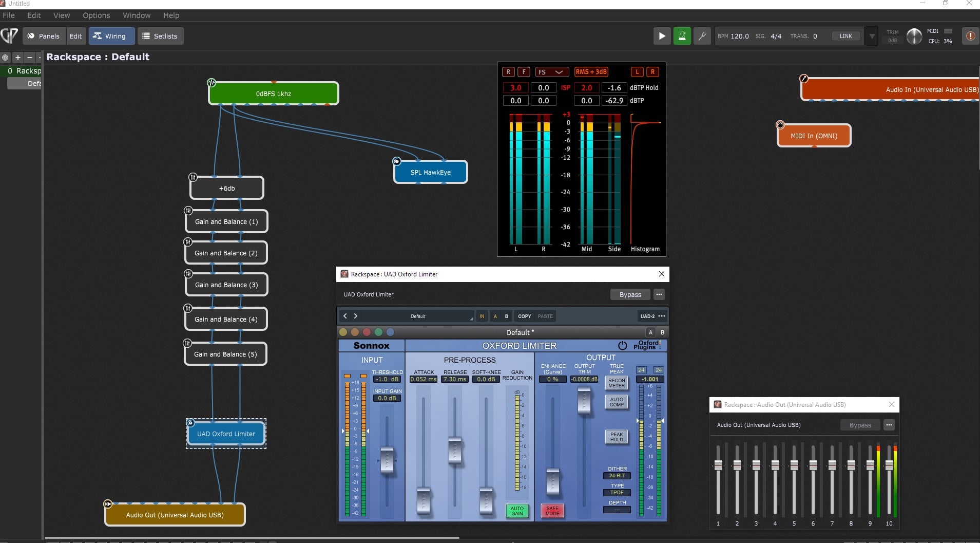Select the next preset arrow in limiter
This screenshot has width=980, height=543.
tap(355, 316)
